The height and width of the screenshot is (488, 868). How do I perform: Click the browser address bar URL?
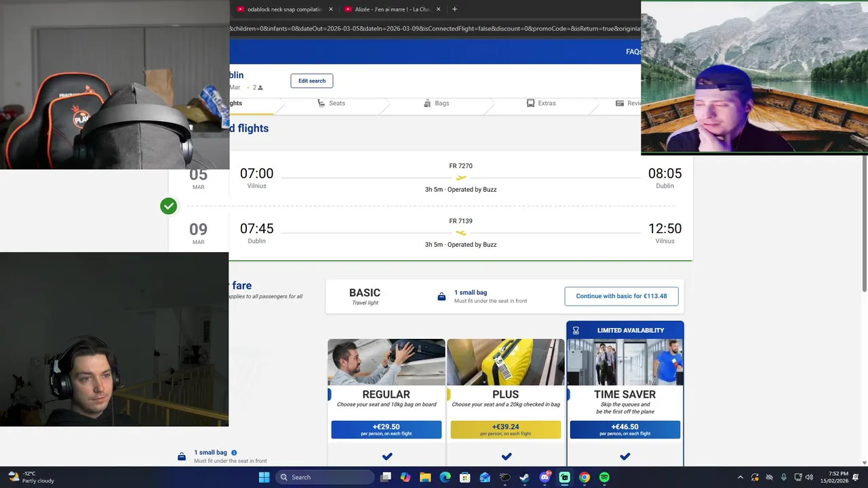[435, 28]
